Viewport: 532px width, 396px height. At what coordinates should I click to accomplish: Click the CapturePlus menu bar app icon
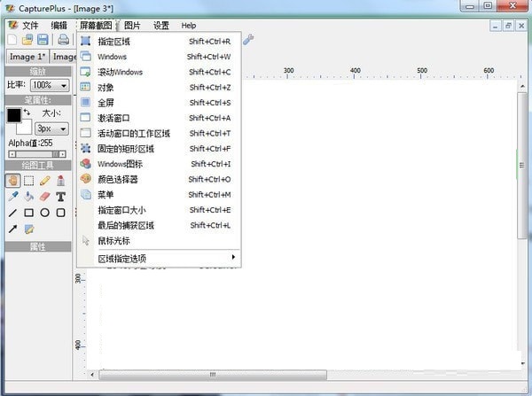(13, 25)
